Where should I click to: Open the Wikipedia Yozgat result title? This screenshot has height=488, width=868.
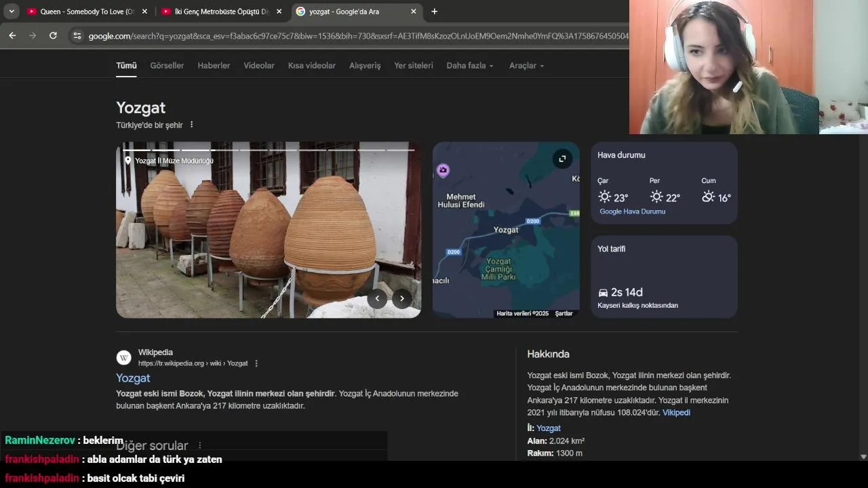point(133,378)
